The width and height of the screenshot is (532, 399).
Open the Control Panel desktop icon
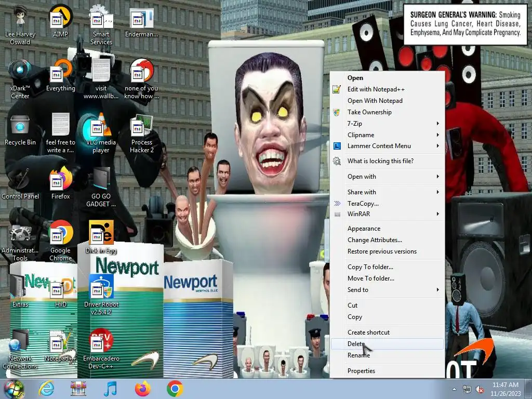[x=20, y=183]
